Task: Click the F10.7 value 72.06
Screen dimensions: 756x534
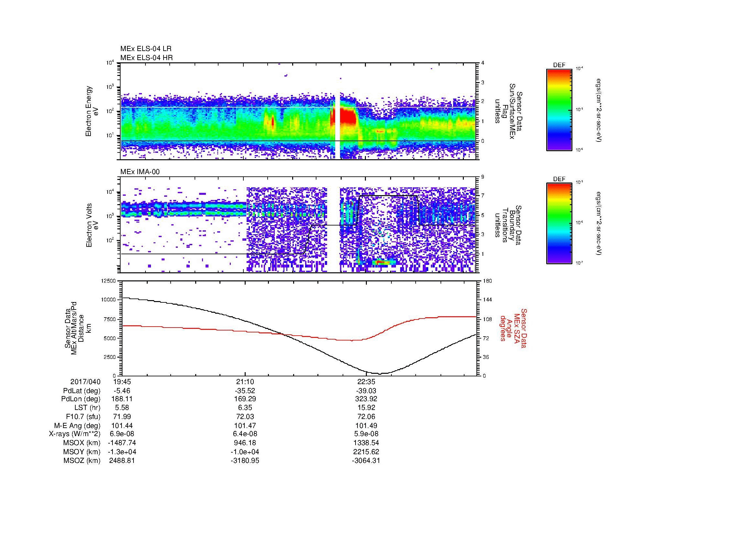Action: click(366, 417)
